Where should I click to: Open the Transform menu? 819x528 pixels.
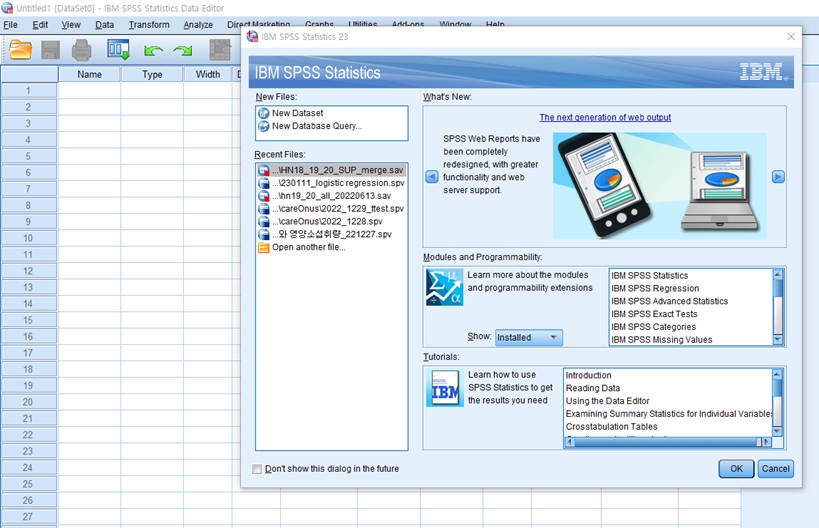tap(149, 25)
